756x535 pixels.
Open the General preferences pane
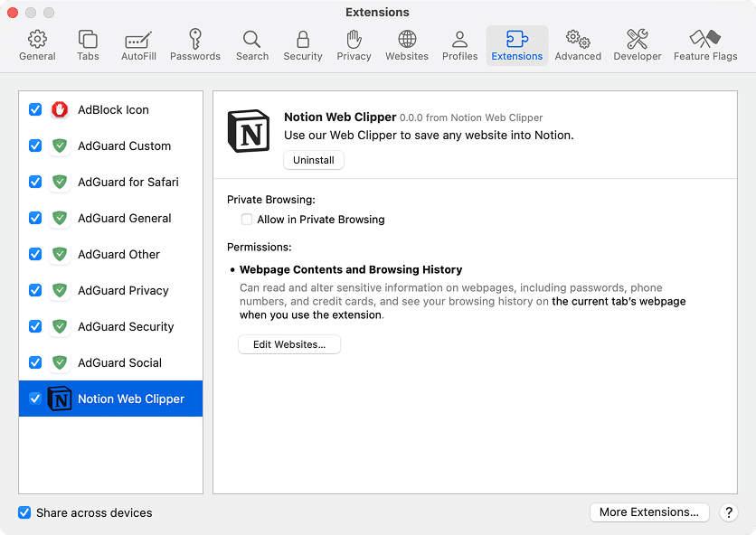pyautogui.click(x=37, y=46)
